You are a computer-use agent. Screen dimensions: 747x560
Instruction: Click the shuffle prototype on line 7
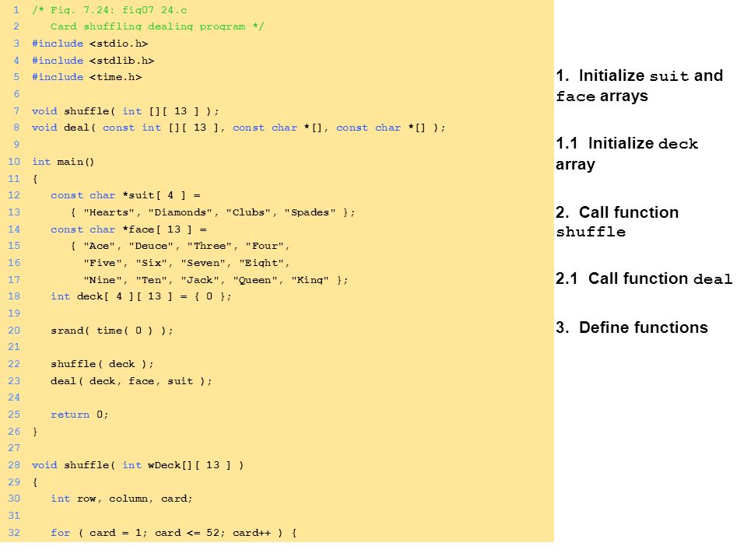(x=125, y=111)
